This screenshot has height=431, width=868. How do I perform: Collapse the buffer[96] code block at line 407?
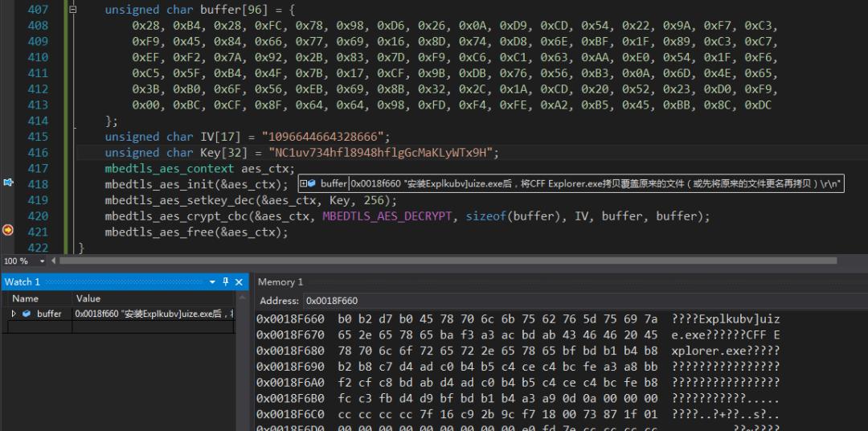tap(73, 10)
